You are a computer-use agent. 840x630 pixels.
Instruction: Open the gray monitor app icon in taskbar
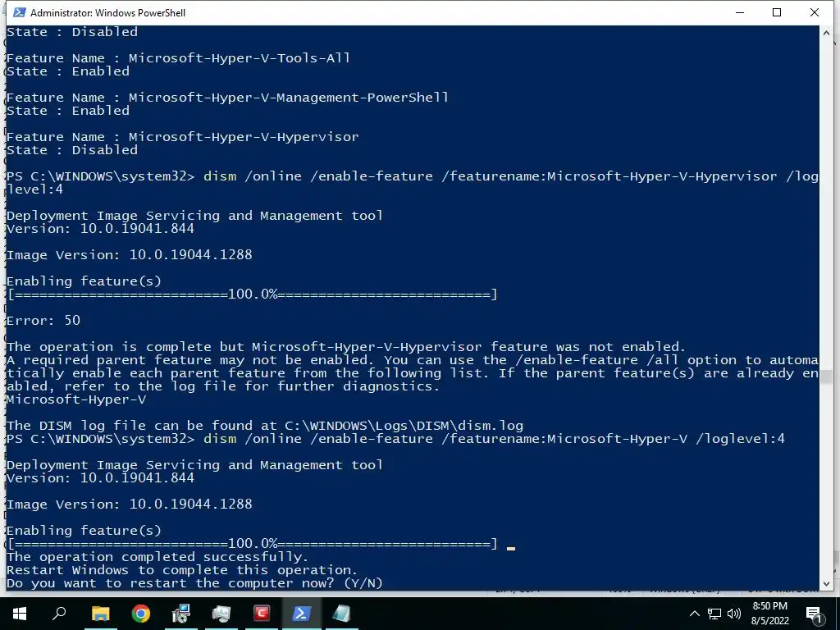[x=221, y=614]
